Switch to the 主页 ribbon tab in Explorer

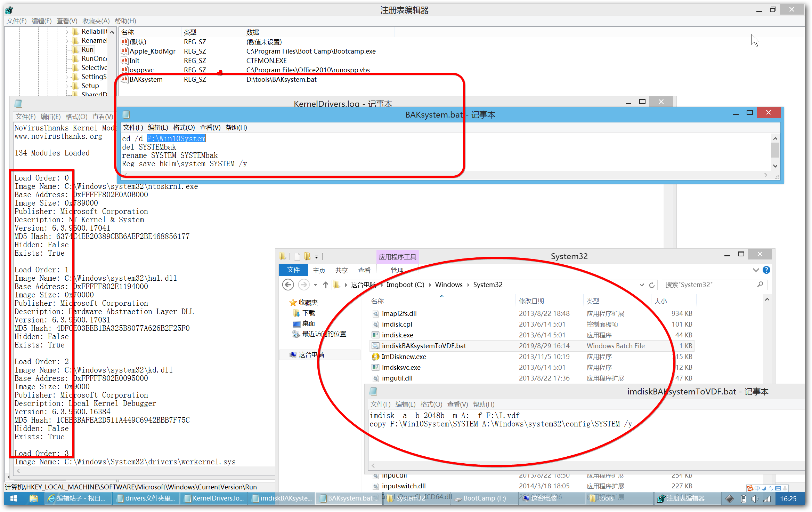[x=319, y=270]
